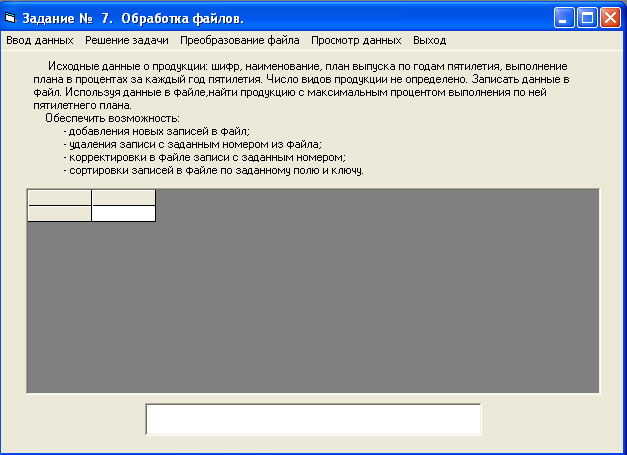Click the empty white text box at bottom
Image resolution: width=627 pixels, height=455 pixels.
coord(314,419)
